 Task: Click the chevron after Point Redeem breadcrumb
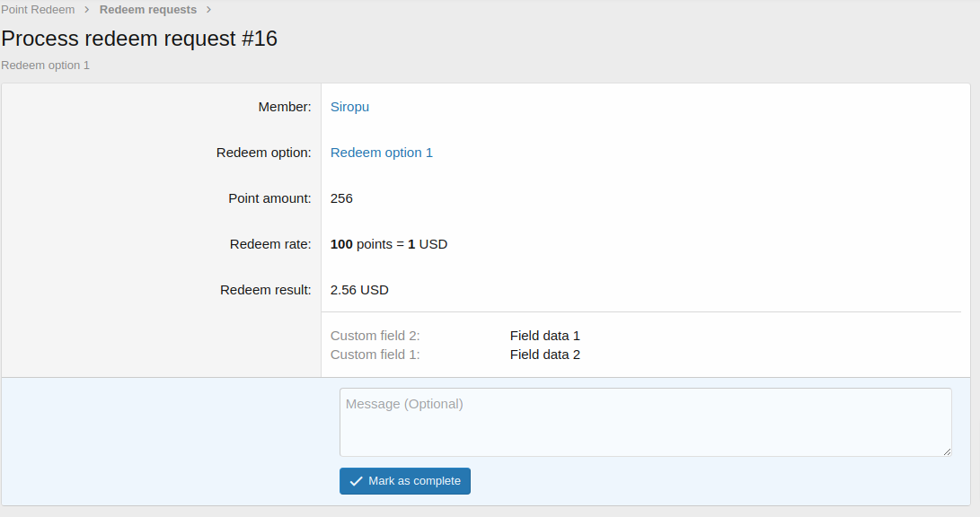click(x=87, y=10)
